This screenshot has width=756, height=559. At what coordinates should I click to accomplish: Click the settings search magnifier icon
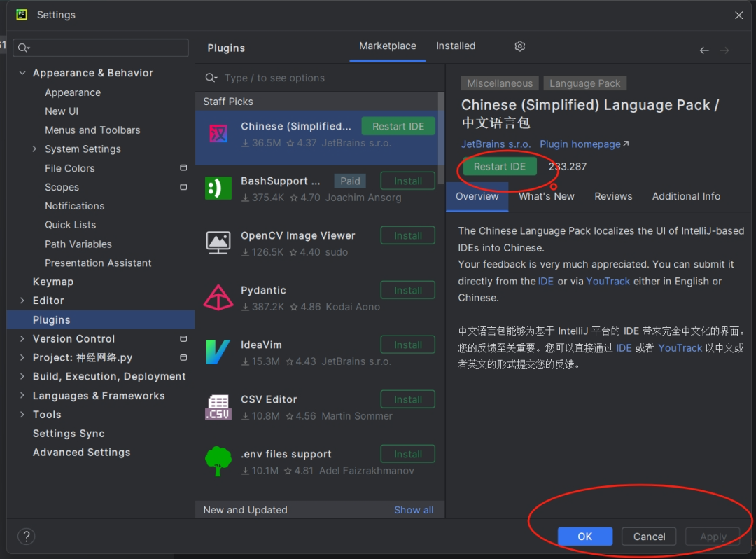click(x=24, y=48)
